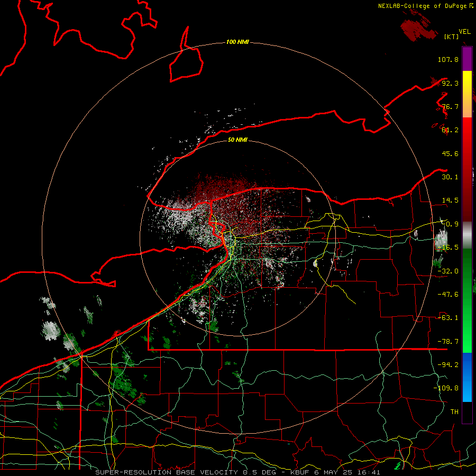The image size is (476, 476).
Task: Pick the blue segment of the velocity scale
Action: pos(467,377)
